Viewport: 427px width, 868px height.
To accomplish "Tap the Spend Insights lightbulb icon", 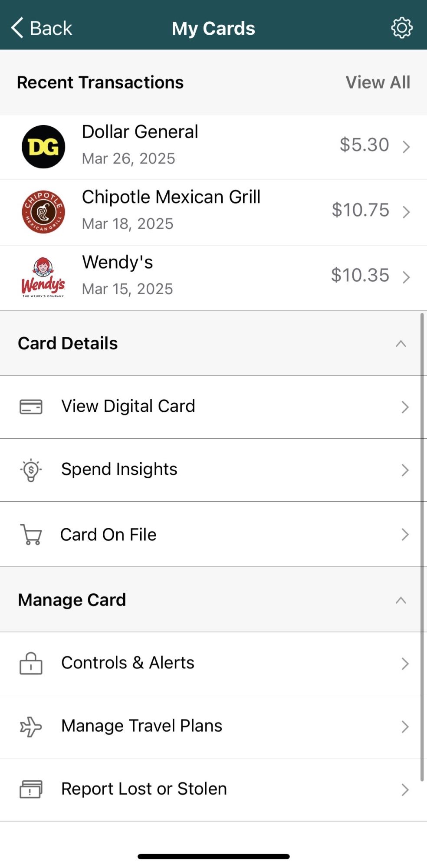I will 31,470.
